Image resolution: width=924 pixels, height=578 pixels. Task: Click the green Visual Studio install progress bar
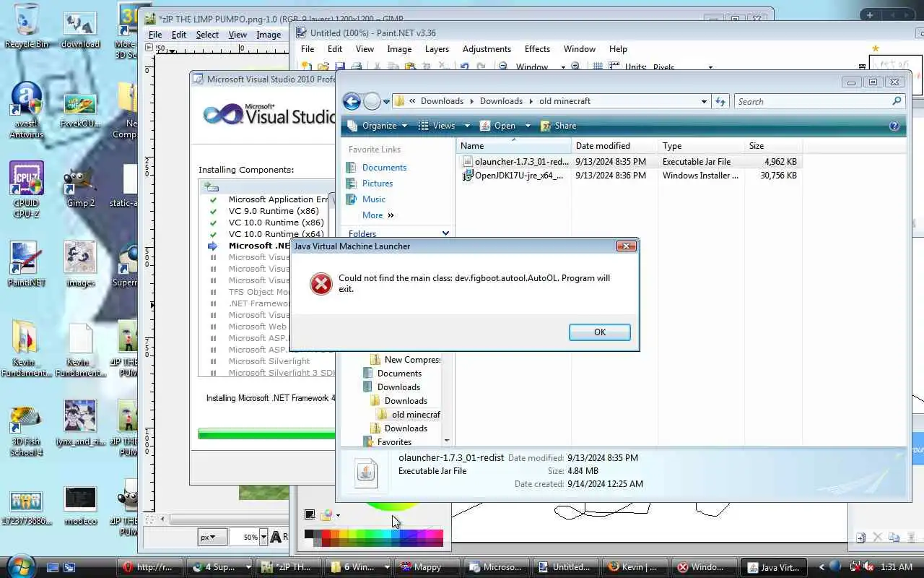(x=266, y=434)
